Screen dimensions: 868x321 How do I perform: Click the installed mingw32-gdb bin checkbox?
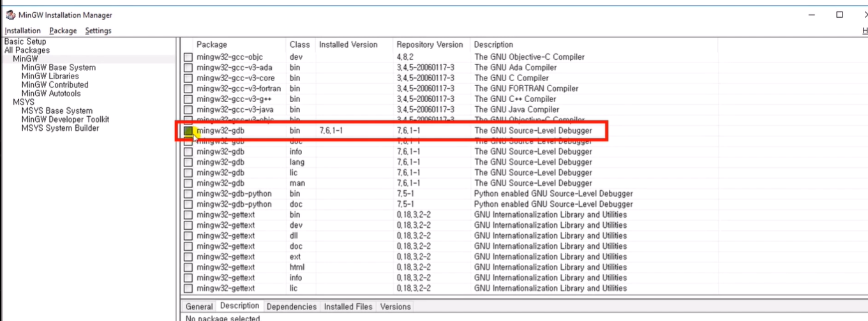(188, 131)
